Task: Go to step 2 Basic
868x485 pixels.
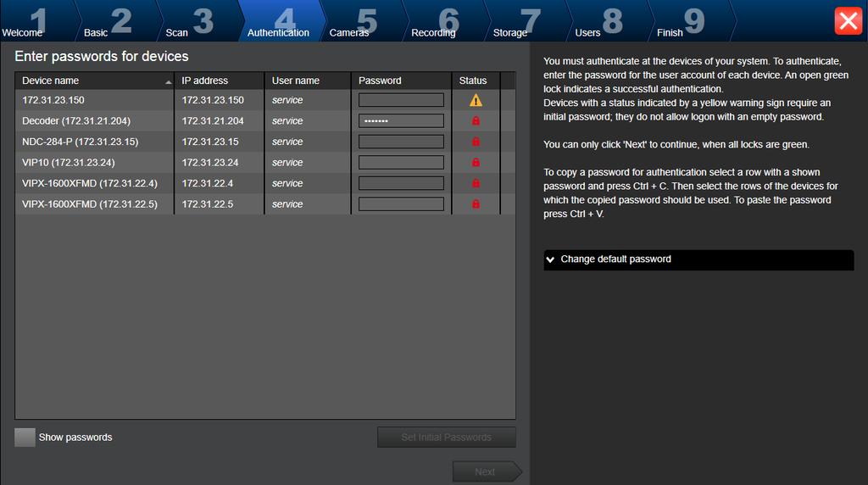Action: [x=116, y=21]
